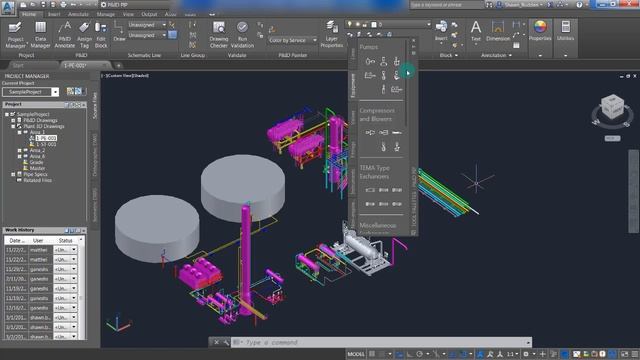Click the keyword search box in title bar
The height and width of the screenshot is (360, 640).
447,5
